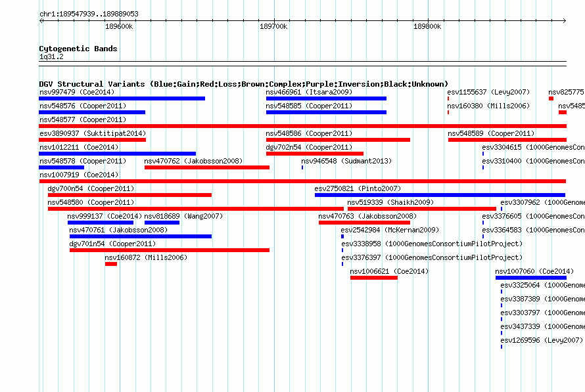Select the 1q31.2 band label
This screenshot has height=392, width=585.
[x=51, y=56]
